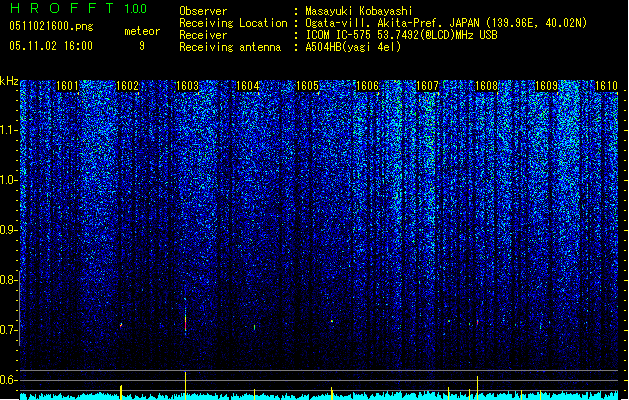The width and height of the screenshot is (629, 400).
Task: Click the Observer field label
Action: 203,11
